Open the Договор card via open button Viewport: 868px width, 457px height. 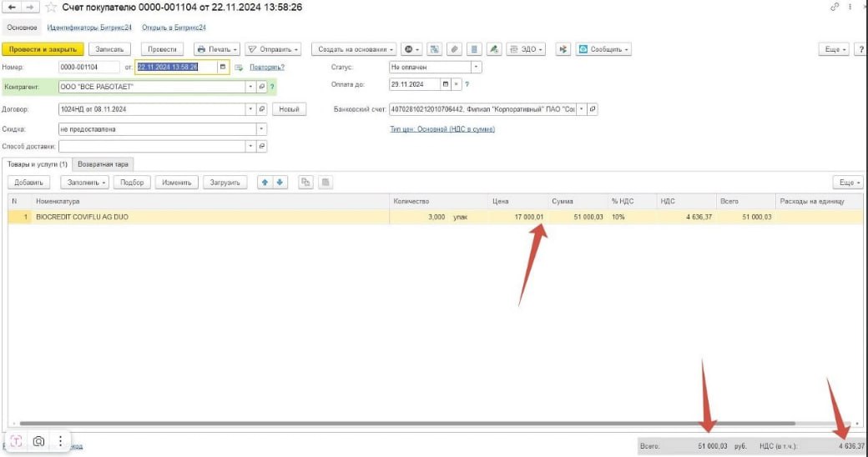(x=262, y=109)
